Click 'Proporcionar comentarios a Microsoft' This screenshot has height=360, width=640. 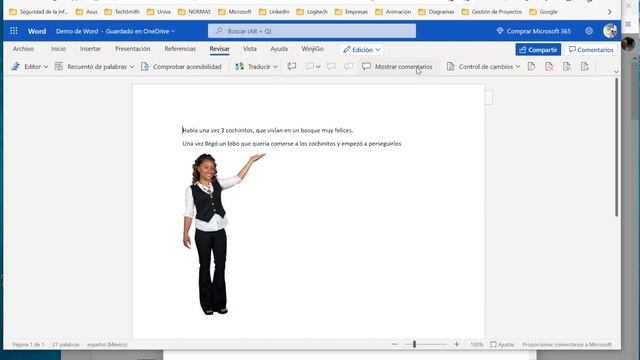pyautogui.click(x=567, y=344)
